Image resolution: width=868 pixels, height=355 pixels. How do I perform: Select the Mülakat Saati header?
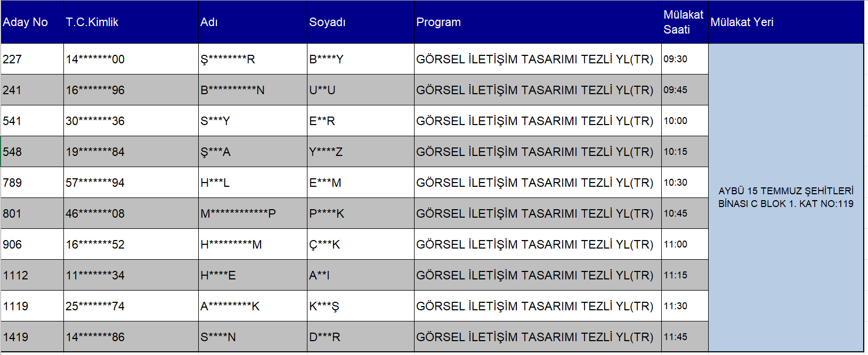[x=683, y=22]
